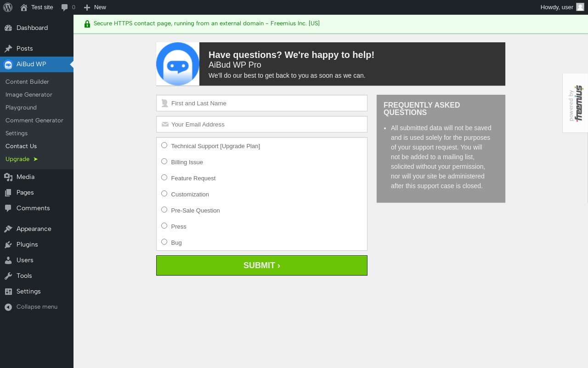Click the comment count '0' in admin bar

(73, 7)
